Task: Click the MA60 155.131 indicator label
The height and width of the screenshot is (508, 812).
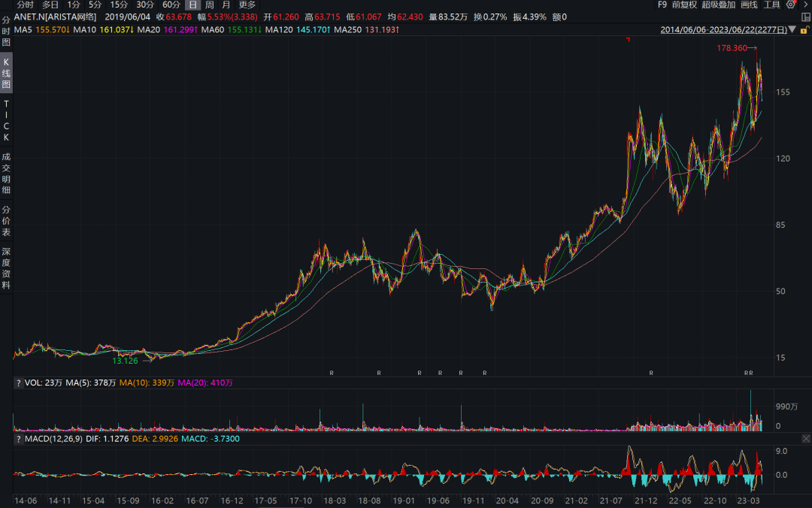Action: 232,29
